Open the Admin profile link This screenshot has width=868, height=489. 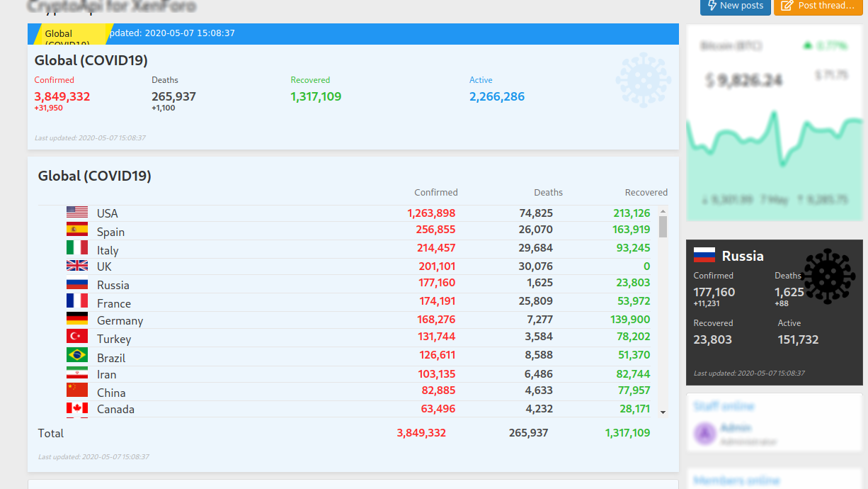(735, 428)
